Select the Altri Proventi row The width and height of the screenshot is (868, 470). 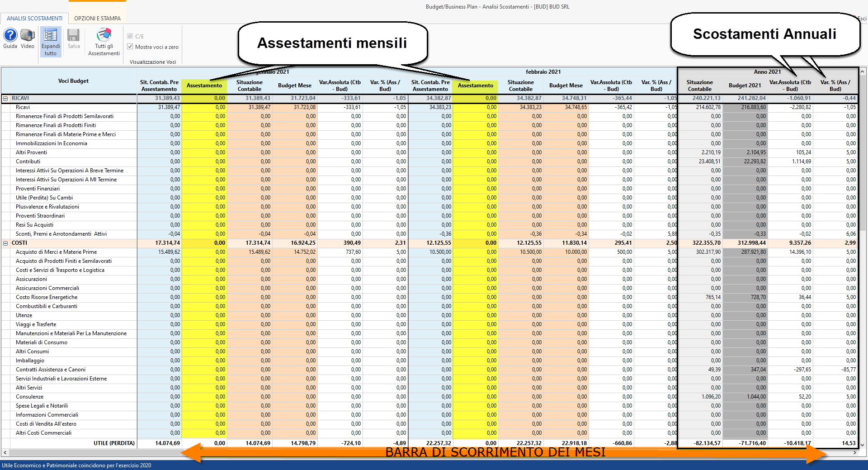(x=31, y=152)
